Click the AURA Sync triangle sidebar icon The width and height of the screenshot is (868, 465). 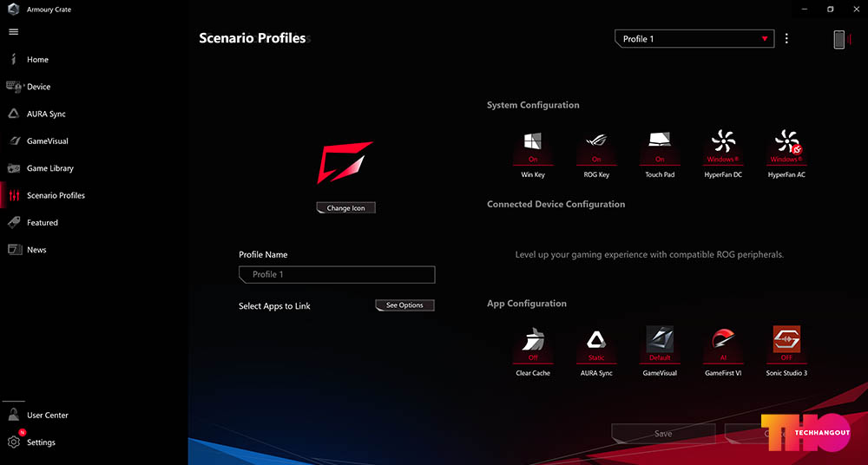coord(14,114)
